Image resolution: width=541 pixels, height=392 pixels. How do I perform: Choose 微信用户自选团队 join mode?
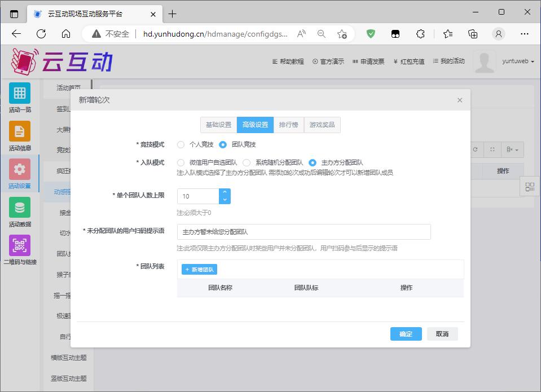point(181,162)
